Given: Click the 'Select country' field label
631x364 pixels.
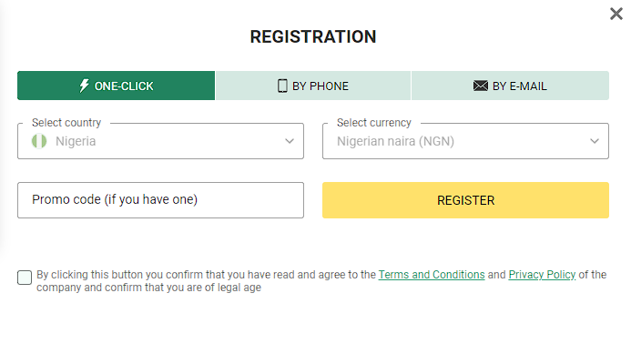Looking at the screenshot, I should tap(66, 123).
